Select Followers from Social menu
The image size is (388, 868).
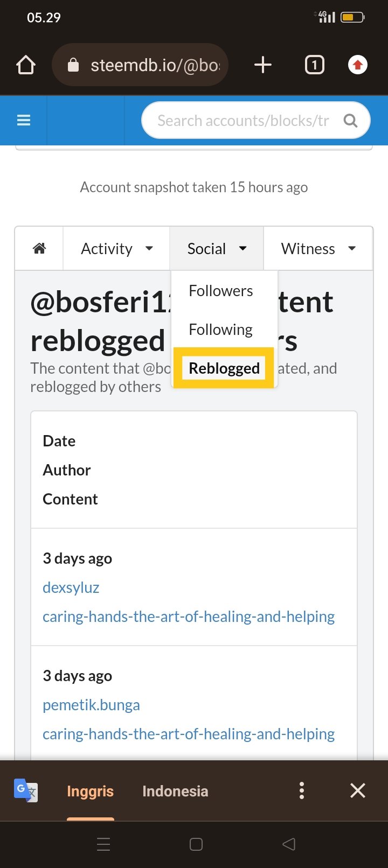pyautogui.click(x=221, y=291)
